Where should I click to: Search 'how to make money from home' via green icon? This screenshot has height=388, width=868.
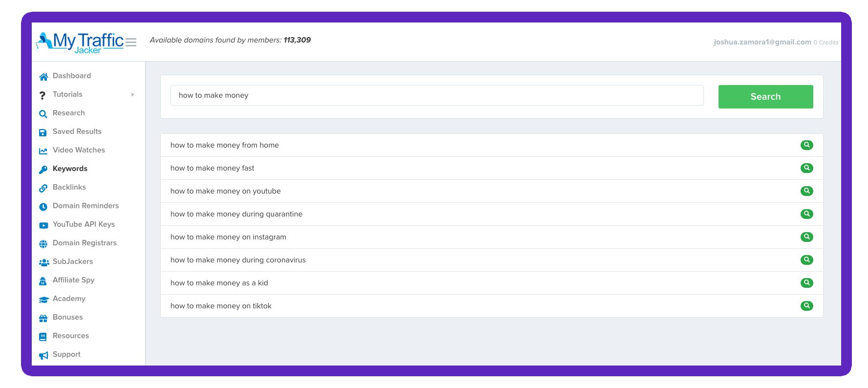(x=807, y=145)
